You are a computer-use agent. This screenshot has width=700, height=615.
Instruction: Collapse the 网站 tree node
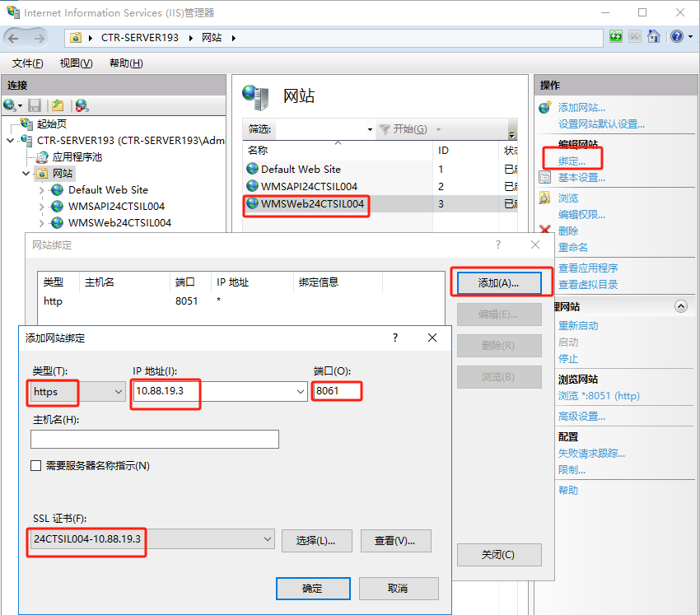[26, 174]
